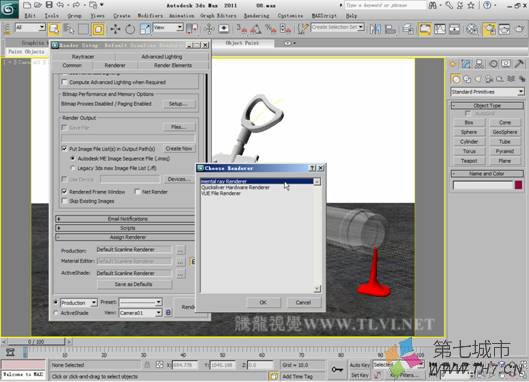This screenshot has height=382, width=529.
Task: Click the red object color swatch
Action: [x=519, y=185]
